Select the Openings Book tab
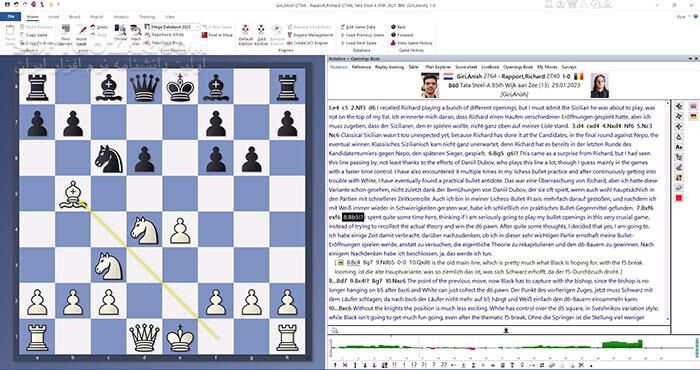Screen dimensions: 700x370 pyautogui.click(x=518, y=67)
